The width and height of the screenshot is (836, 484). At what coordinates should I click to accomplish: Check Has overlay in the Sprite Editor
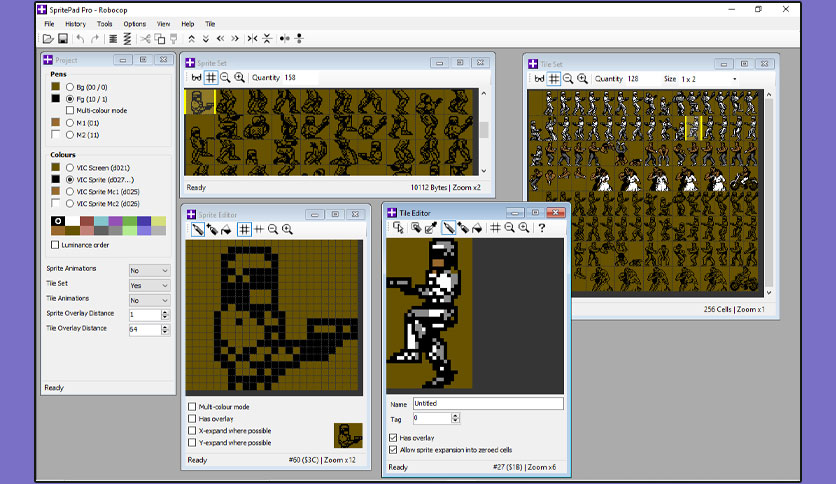[192, 419]
